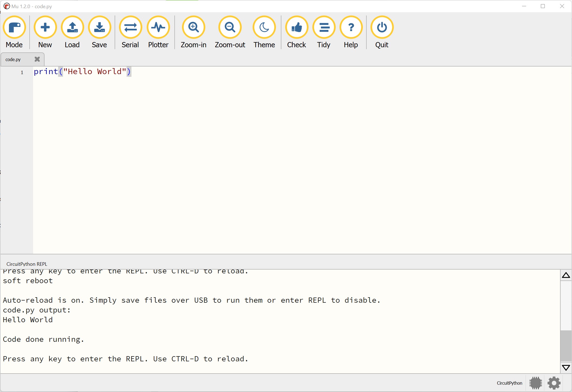Click the REPL scrollbar down arrow
Image resolution: width=572 pixels, height=392 pixels.
566,368
